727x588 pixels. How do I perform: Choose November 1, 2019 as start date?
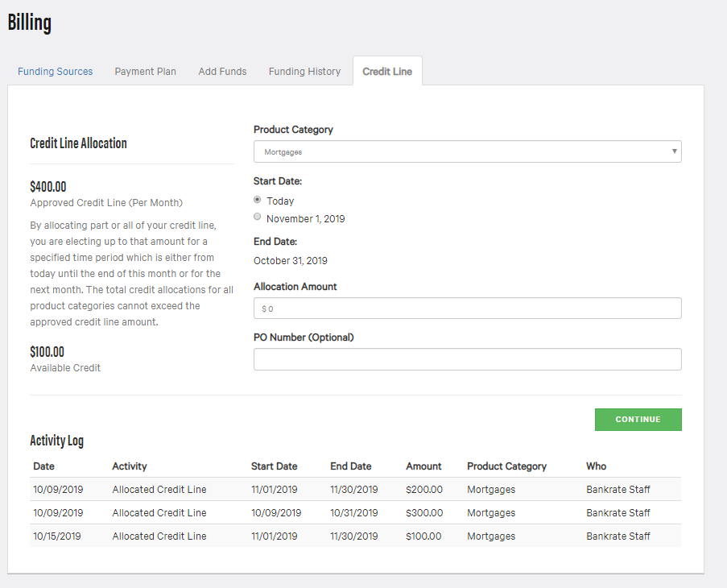click(258, 217)
